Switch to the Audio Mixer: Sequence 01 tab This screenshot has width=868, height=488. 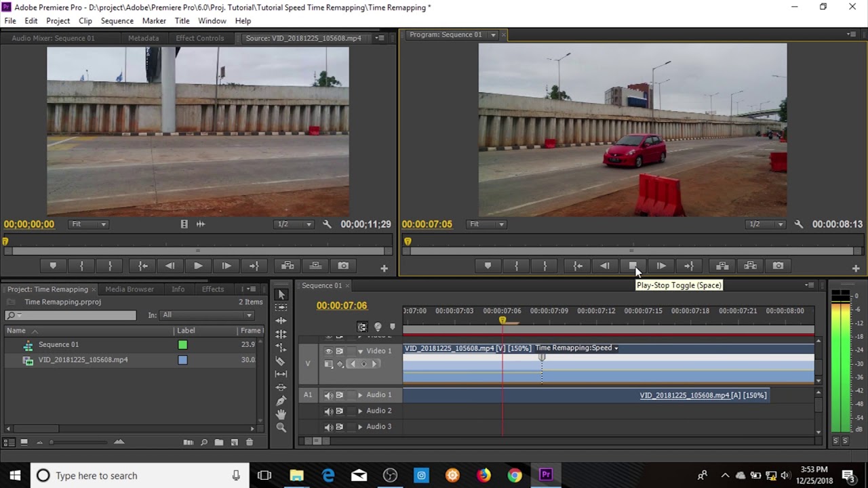[x=53, y=38]
